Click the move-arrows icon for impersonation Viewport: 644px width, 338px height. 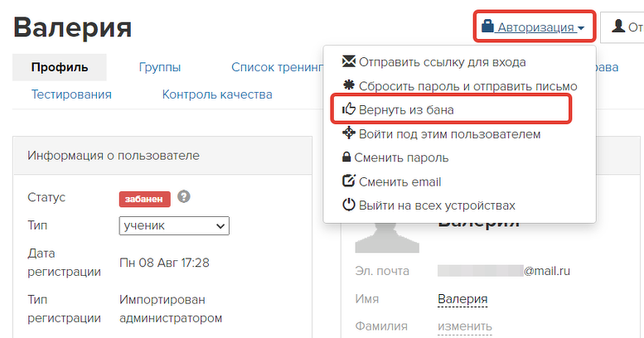(349, 133)
